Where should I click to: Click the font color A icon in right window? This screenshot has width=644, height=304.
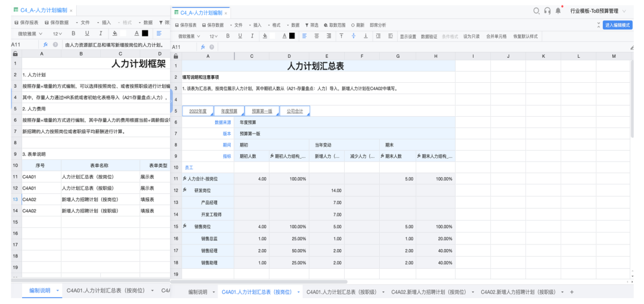(x=284, y=36)
